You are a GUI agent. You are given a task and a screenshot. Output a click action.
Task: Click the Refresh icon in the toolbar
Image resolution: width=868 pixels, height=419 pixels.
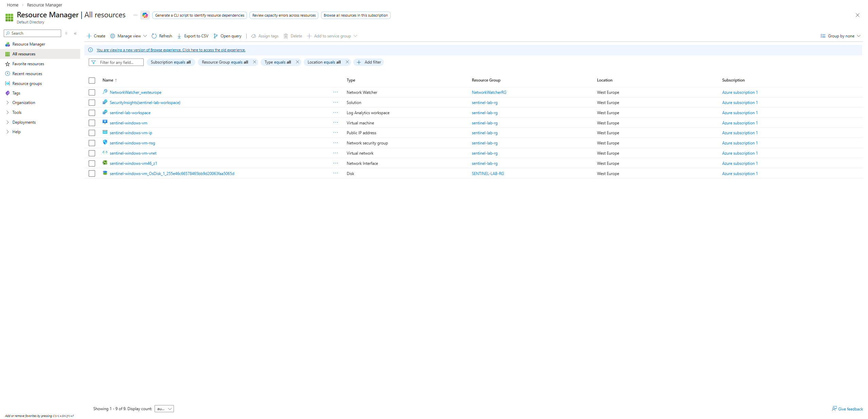coord(154,36)
